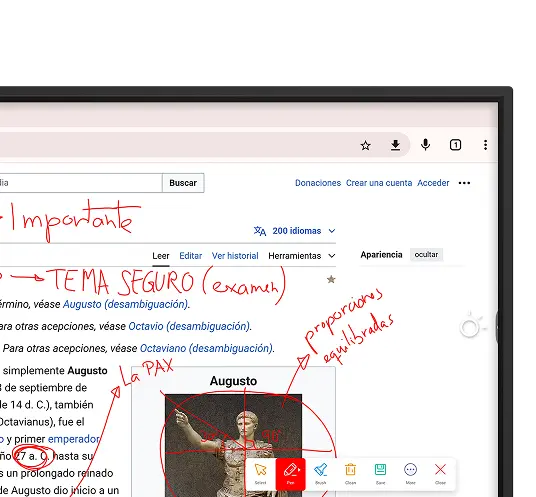Clean annotations with trash icon
The image size is (536, 497).
tap(350, 473)
